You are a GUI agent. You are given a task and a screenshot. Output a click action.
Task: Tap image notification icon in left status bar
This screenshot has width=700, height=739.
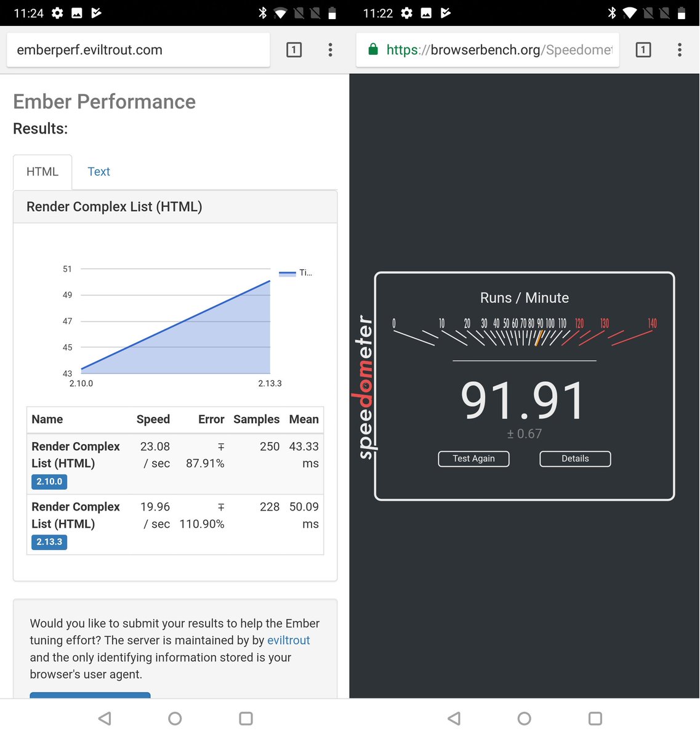tap(77, 13)
